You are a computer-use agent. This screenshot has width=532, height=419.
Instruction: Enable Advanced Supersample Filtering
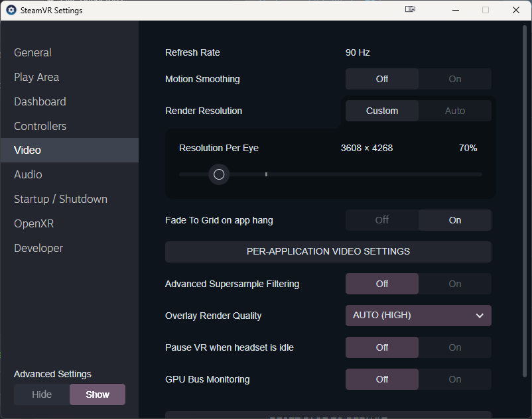click(x=454, y=284)
